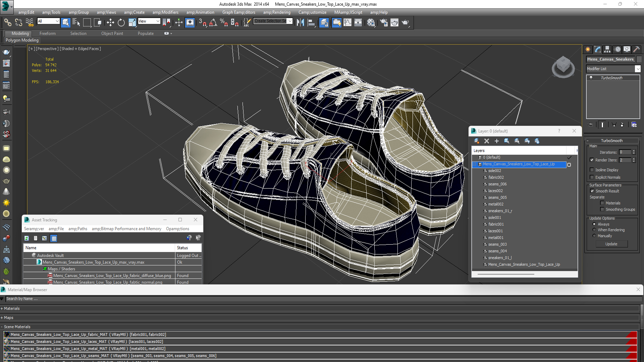Click the Polygon Modeling panel button
The image size is (644, 362).
pyautogui.click(x=22, y=40)
